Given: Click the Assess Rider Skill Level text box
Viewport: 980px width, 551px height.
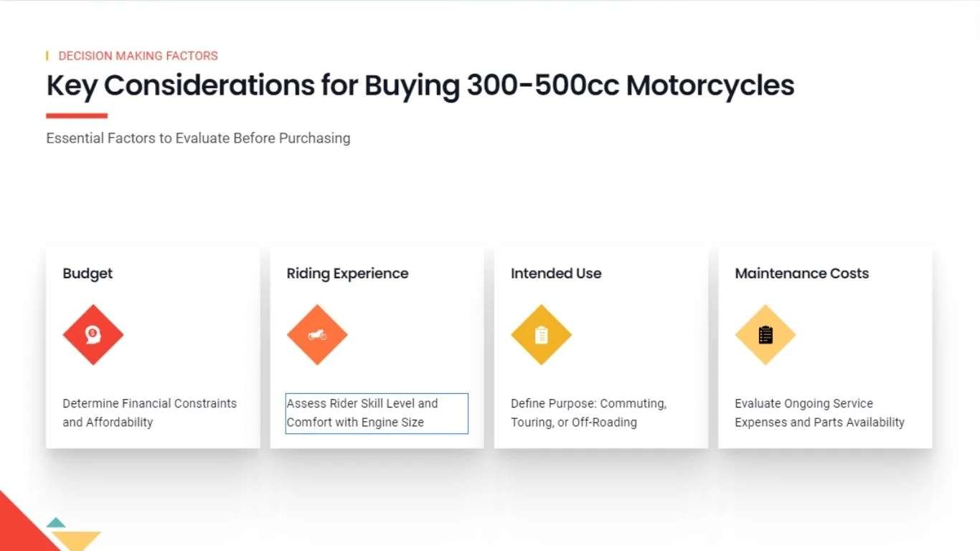Looking at the screenshot, I should pos(377,413).
